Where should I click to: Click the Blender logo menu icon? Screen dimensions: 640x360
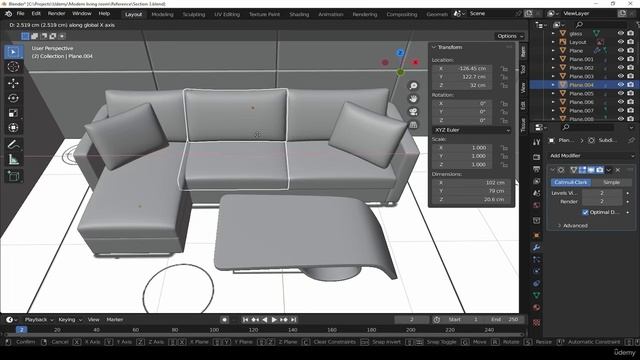[x=8, y=14]
